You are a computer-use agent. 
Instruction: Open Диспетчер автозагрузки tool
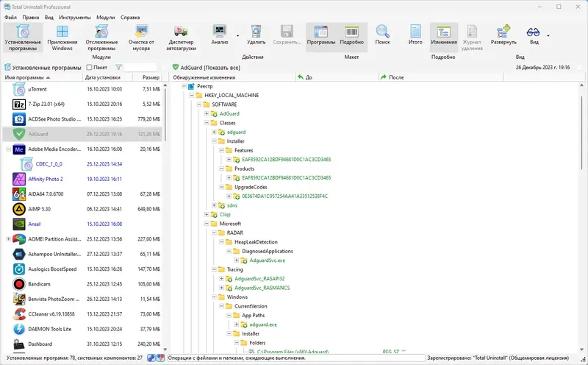pos(181,38)
